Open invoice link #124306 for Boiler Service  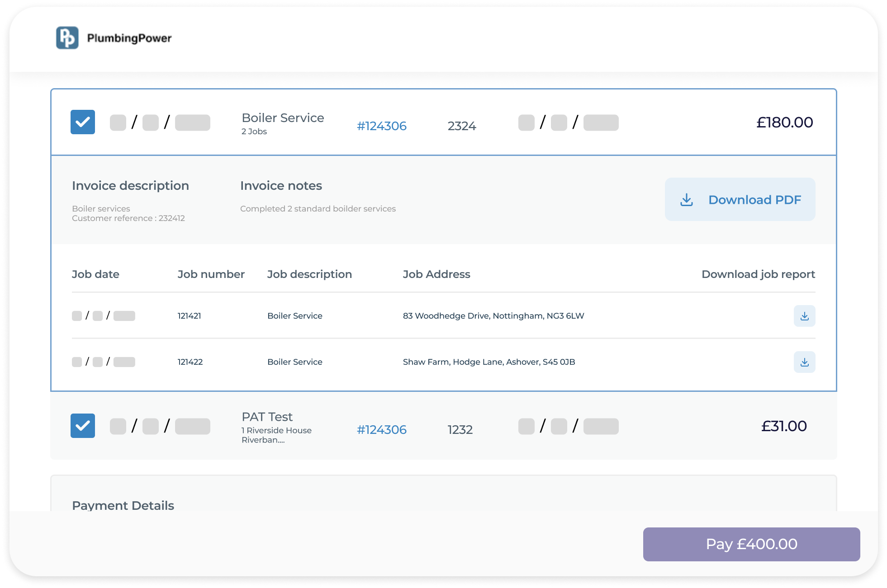click(381, 126)
